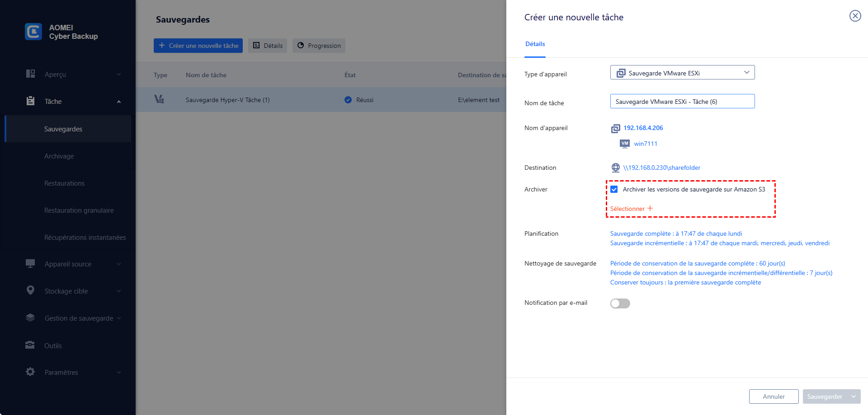This screenshot has width=868, height=415.
Task: Click the win7111 virtual machine link
Action: pyautogui.click(x=646, y=144)
